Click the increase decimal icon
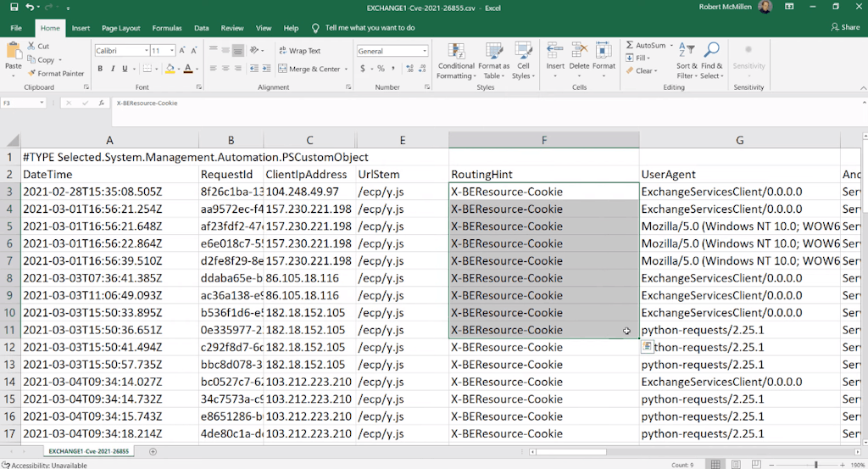 click(x=409, y=69)
